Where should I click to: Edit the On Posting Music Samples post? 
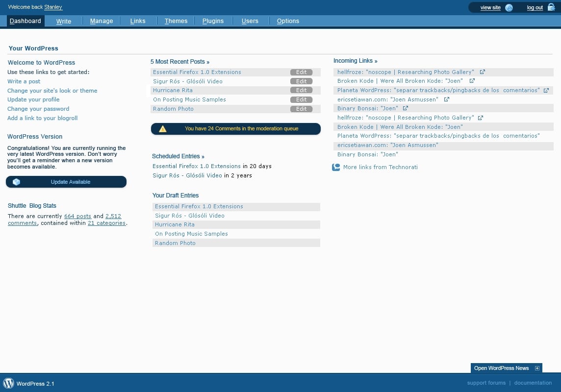pos(301,99)
